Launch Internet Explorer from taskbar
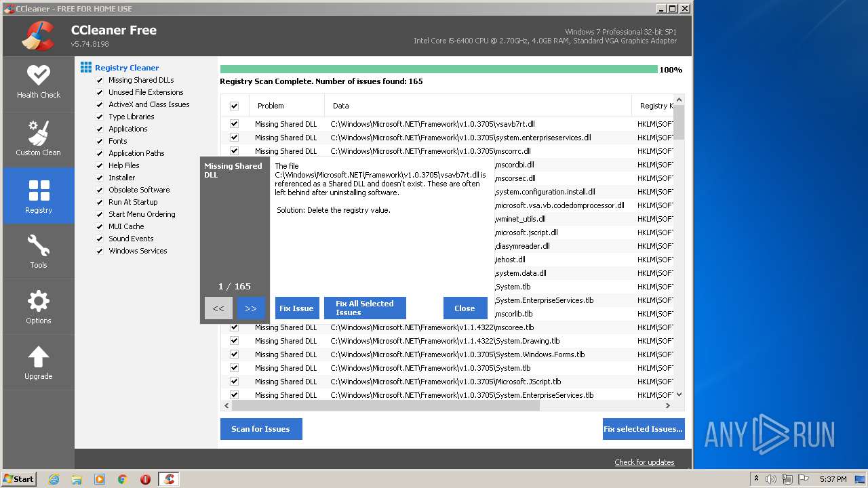The width and height of the screenshot is (868, 488). pyautogui.click(x=54, y=479)
